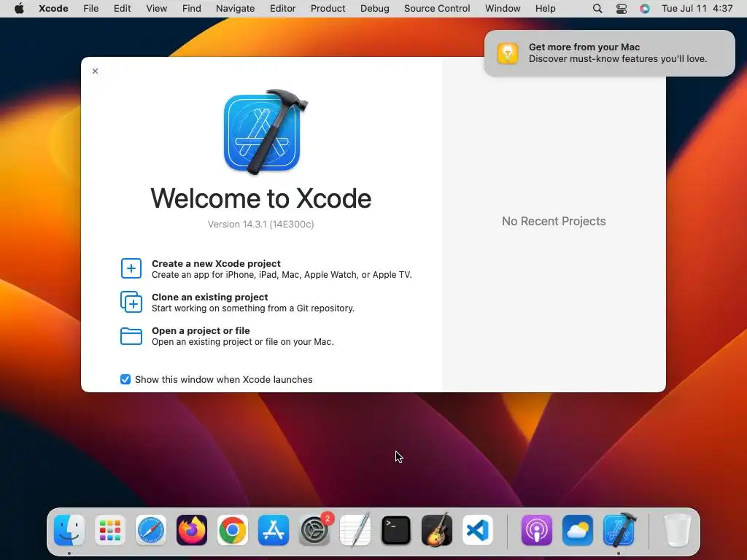Close the Welcome to Xcode window
747x560 pixels.
tap(96, 71)
